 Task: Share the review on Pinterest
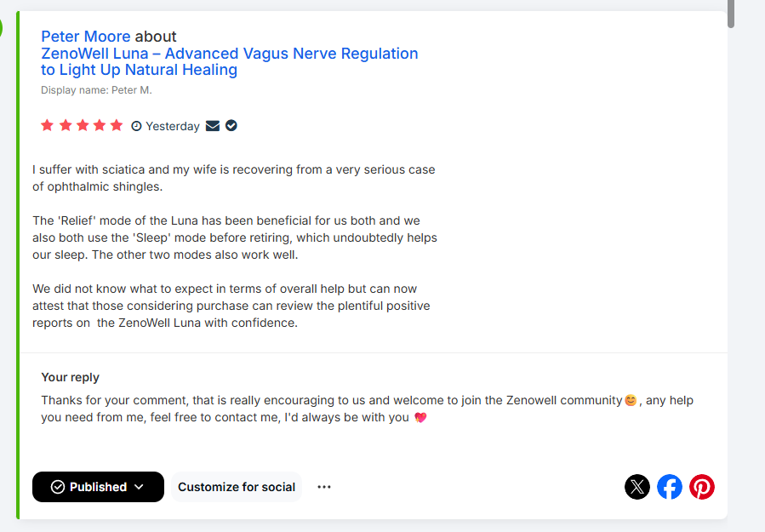click(x=702, y=487)
